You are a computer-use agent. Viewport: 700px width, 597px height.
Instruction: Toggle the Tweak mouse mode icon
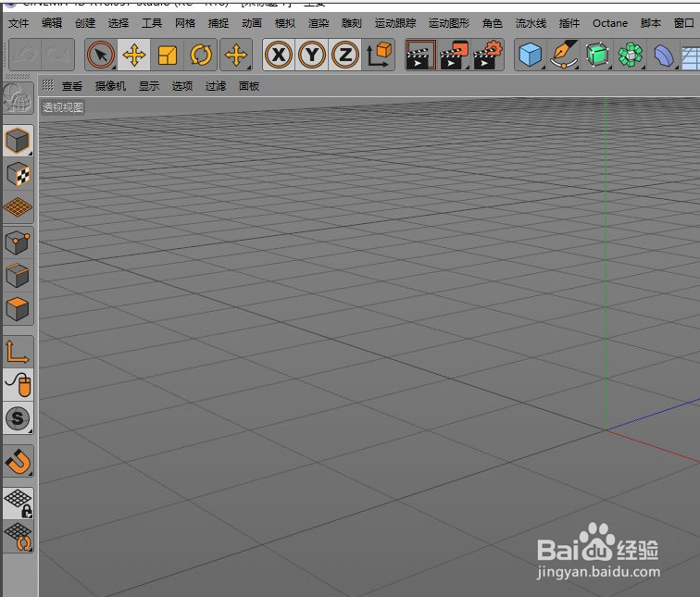coord(18,385)
